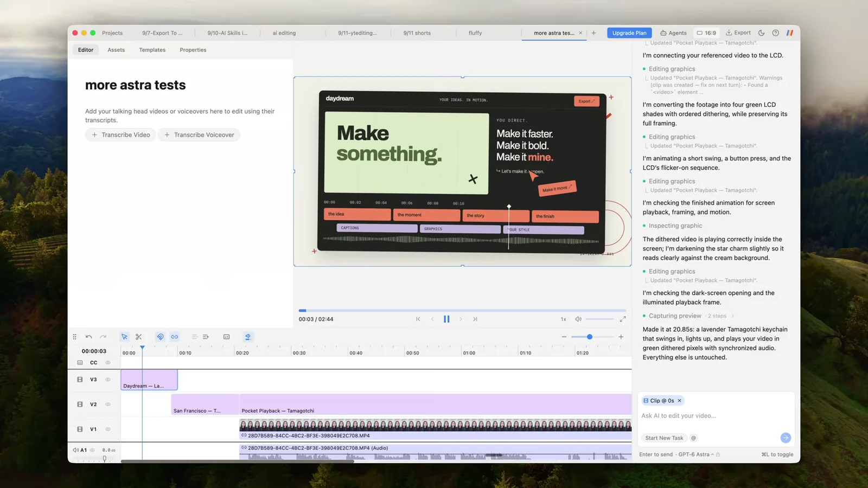Remove the 'Clip @ 0s' context chip
Viewport: 868px width, 488px height.
point(679,401)
